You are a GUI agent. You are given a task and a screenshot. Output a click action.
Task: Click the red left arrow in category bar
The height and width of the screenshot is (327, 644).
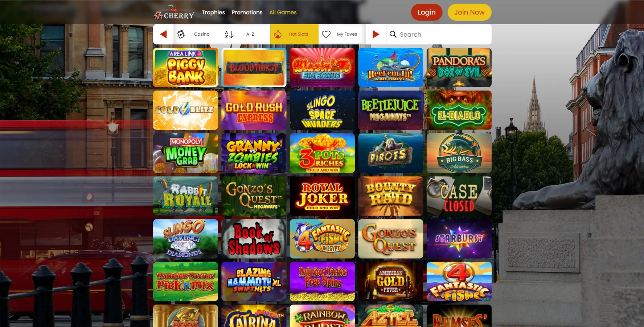[x=163, y=34]
